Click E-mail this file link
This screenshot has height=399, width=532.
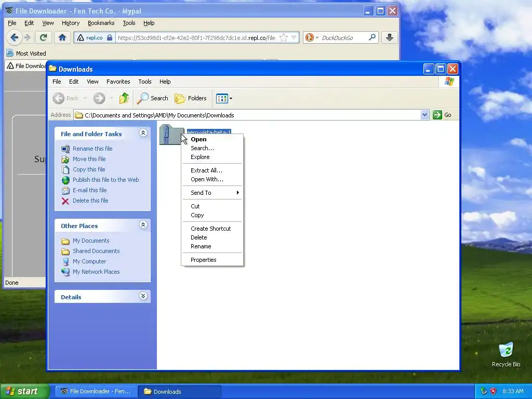[89, 190]
